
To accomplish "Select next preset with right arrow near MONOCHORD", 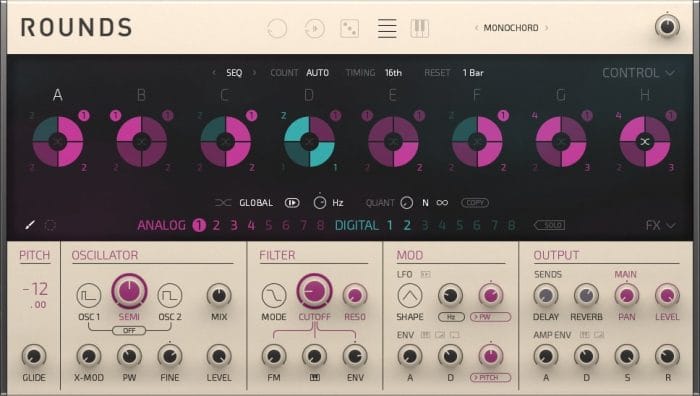I will click(546, 28).
